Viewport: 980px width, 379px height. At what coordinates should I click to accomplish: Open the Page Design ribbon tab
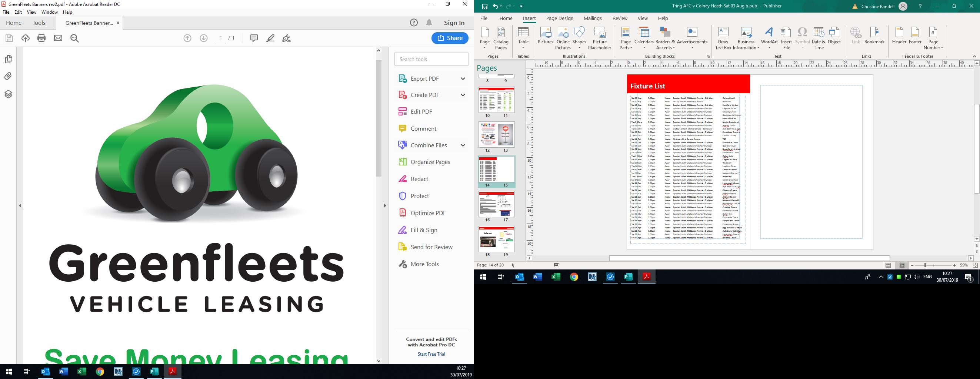click(x=559, y=18)
